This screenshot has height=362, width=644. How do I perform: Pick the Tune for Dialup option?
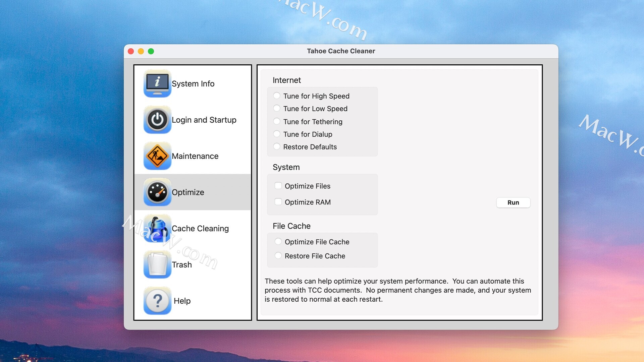(x=277, y=134)
